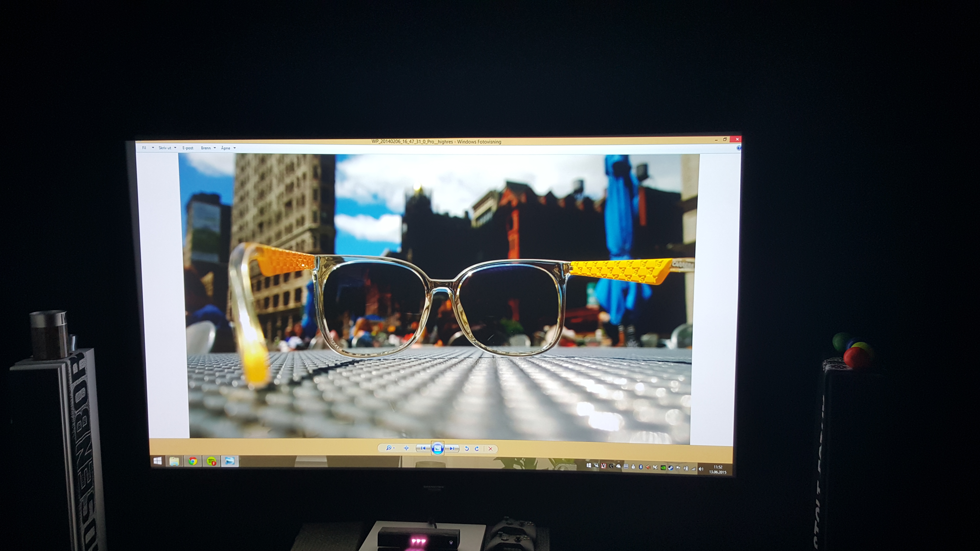The width and height of the screenshot is (980, 551).
Task: Click the red V tray icon
Action: point(604,466)
